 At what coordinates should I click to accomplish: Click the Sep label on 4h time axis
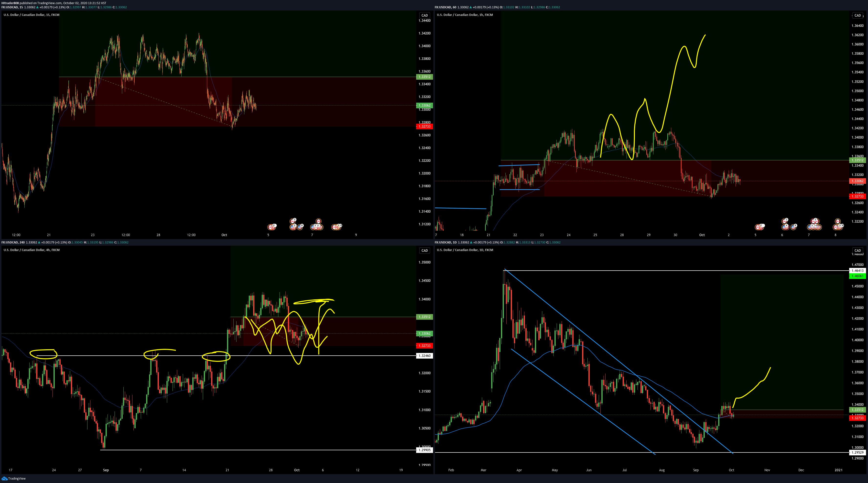tap(106, 470)
